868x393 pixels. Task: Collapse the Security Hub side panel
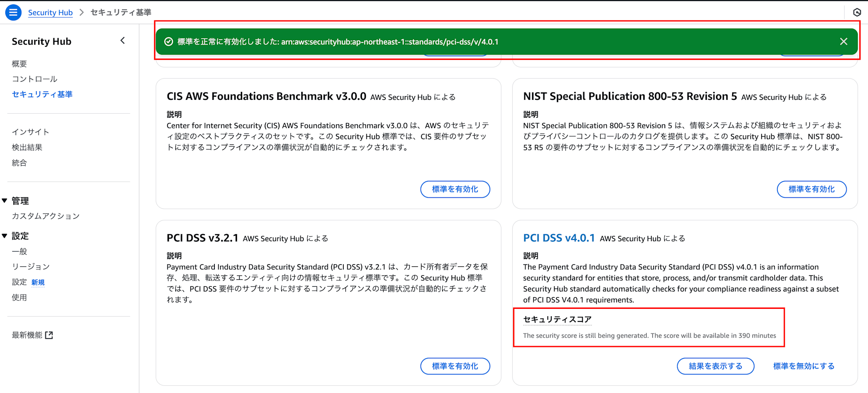[123, 41]
